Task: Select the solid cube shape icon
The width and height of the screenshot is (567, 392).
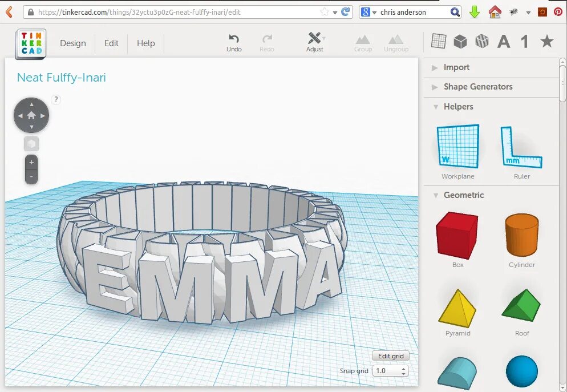Action: pos(460,41)
